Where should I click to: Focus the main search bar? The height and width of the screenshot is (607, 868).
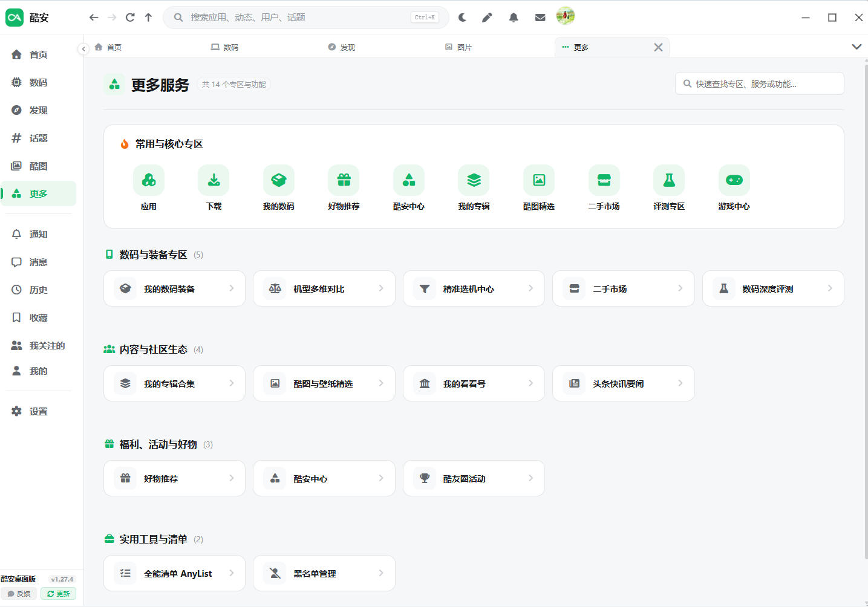tap(306, 18)
